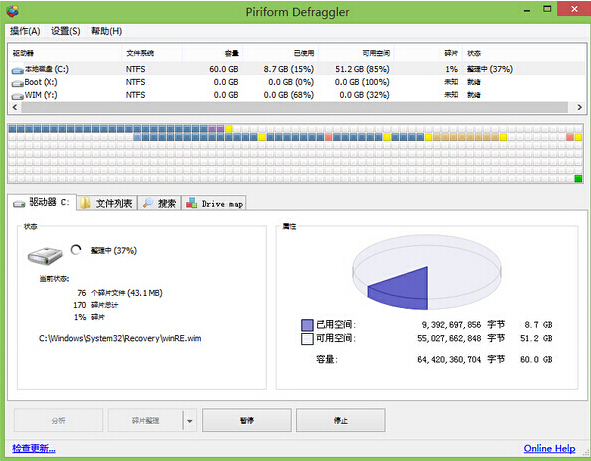Sort by the 驱动器 column header
591x461 pixels.
click(65, 53)
